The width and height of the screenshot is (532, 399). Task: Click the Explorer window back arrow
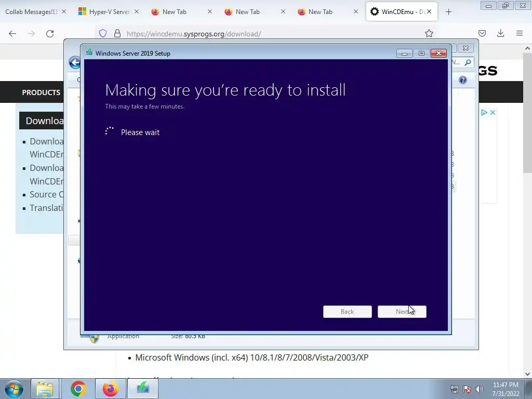click(x=75, y=62)
